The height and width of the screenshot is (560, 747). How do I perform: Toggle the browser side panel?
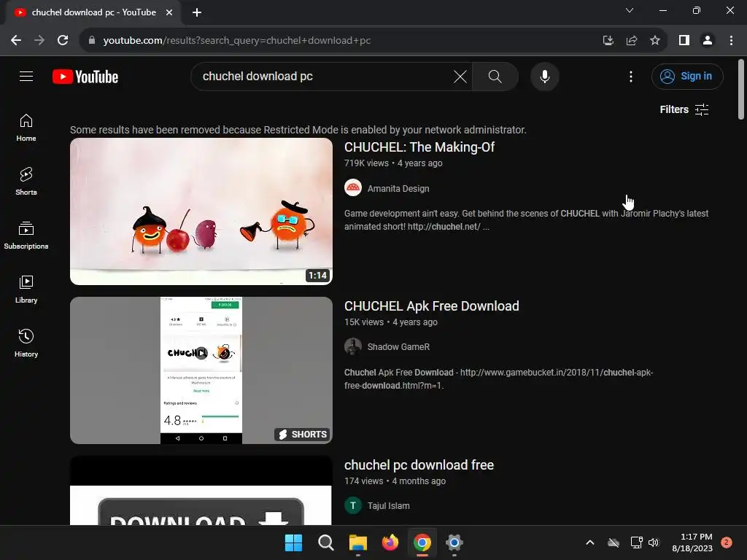point(684,41)
